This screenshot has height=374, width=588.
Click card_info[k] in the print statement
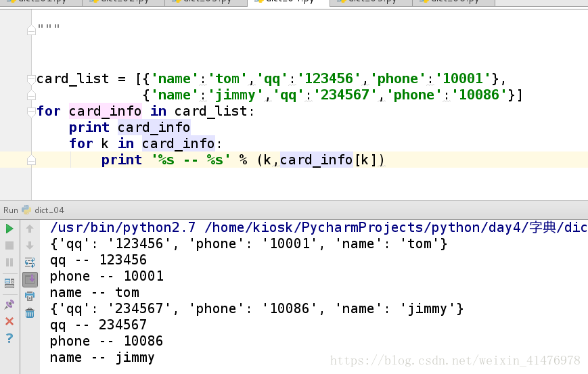click(x=328, y=160)
